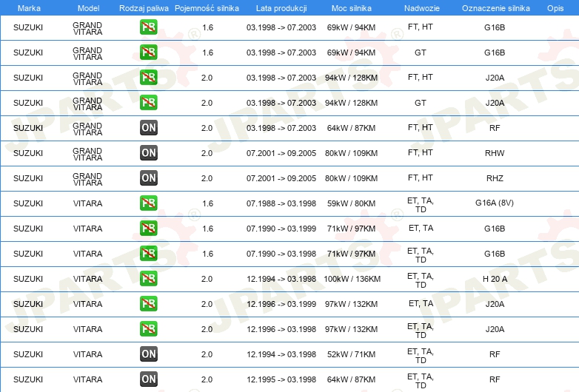
Task: Click the Opis column header
Action: tap(555, 7)
